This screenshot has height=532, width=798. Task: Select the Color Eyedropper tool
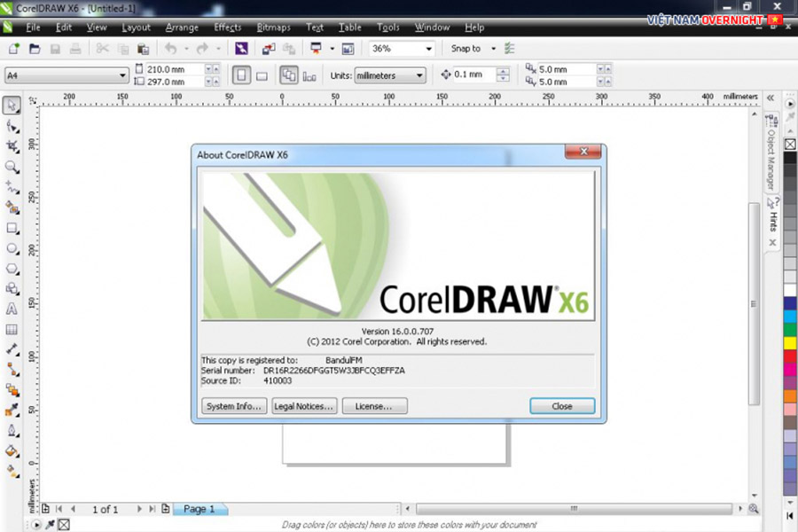12,411
